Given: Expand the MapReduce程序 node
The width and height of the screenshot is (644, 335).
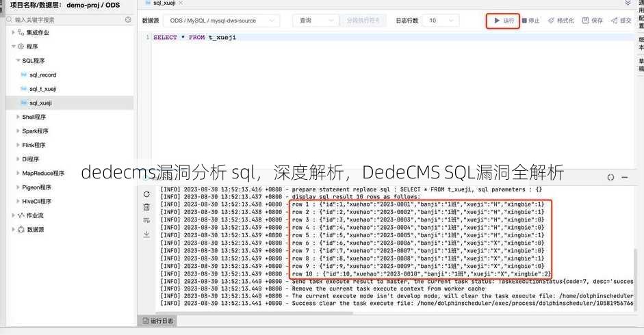Looking at the screenshot, I should (x=18, y=173).
